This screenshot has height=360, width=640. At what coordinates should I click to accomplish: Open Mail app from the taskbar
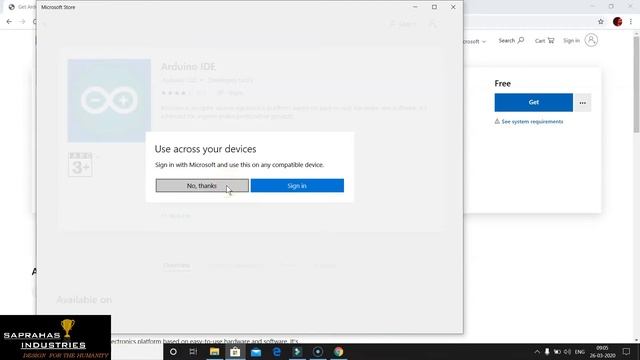pyautogui.click(x=256, y=351)
